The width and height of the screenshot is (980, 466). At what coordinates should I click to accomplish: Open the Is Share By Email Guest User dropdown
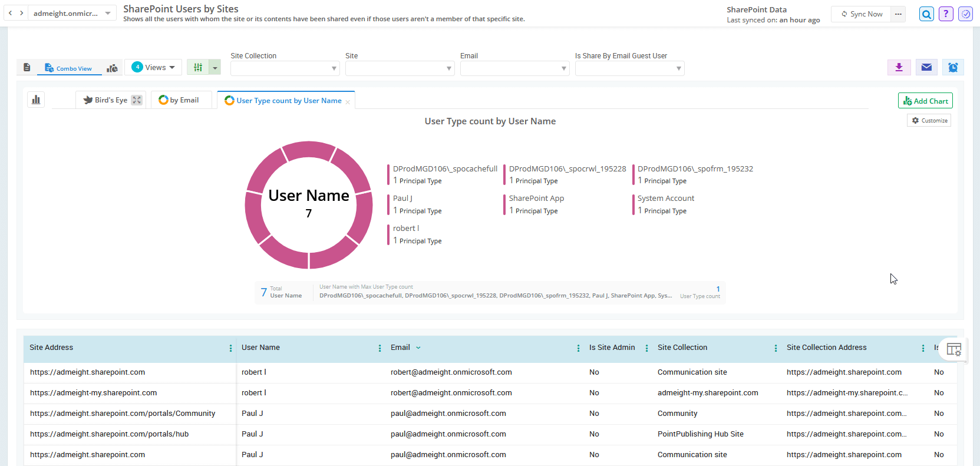point(629,69)
